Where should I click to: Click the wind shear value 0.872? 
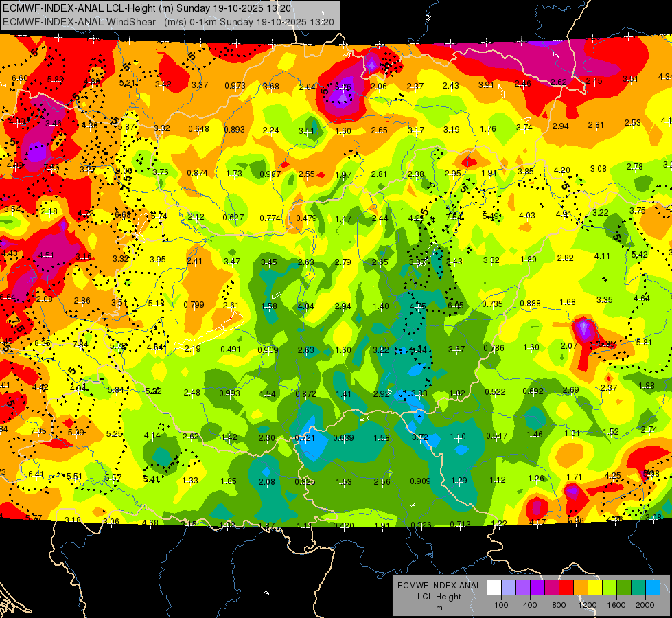tap(306, 393)
